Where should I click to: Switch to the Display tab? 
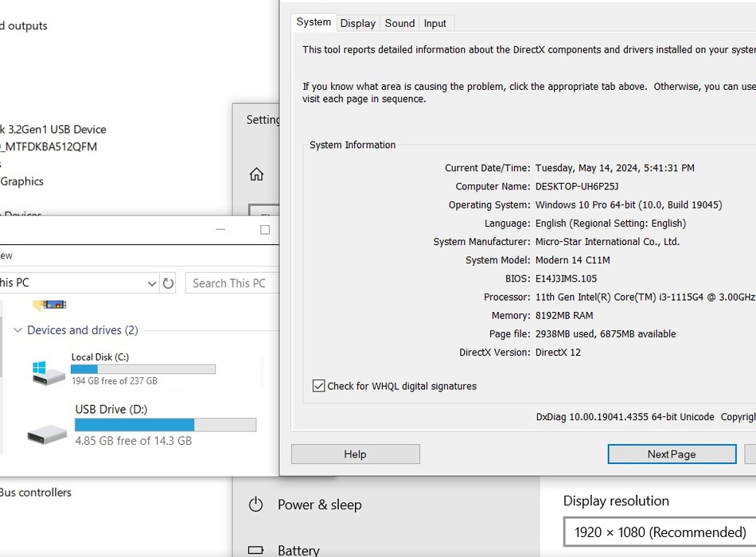pyautogui.click(x=357, y=23)
